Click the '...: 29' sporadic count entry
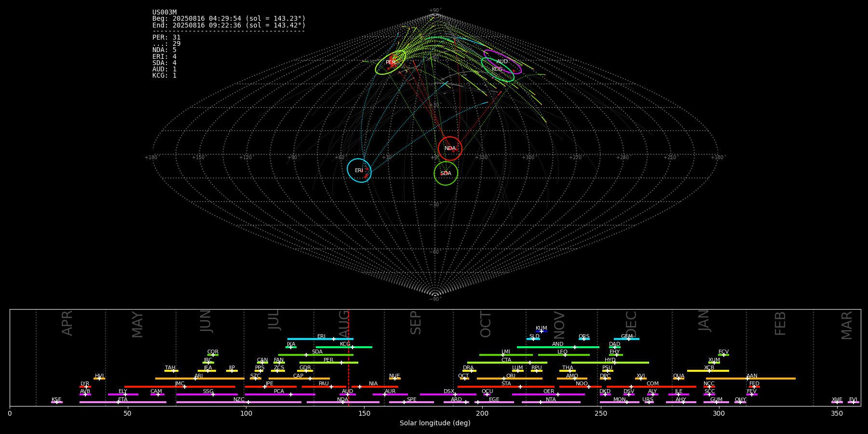The image size is (868, 434). pos(166,43)
